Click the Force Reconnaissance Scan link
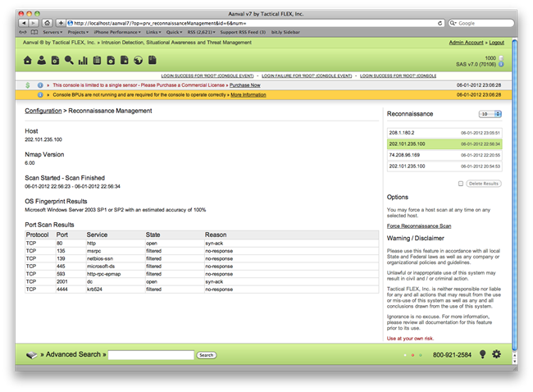Screen dimensions: 533x392 click(x=418, y=226)
